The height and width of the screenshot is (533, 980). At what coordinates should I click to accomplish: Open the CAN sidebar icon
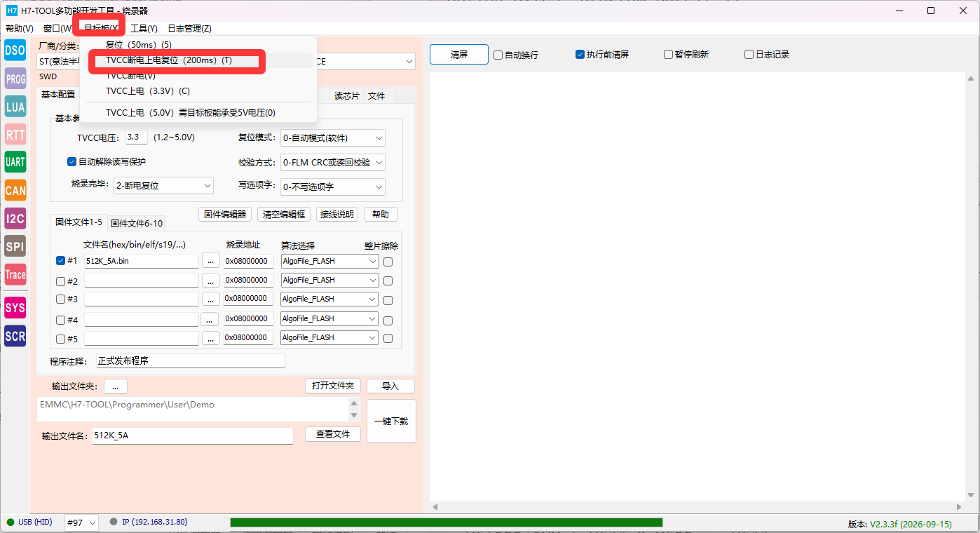click(15, 190)
